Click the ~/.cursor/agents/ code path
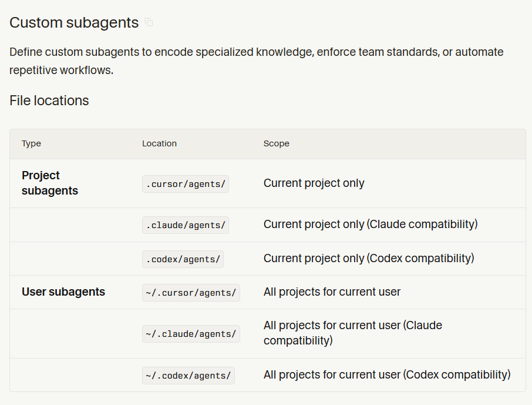The image size is (532, 405). coord(191,293)
